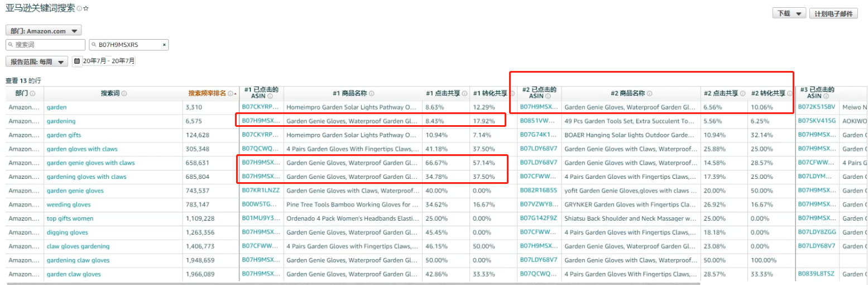Expand the 部门: Amazon.com dropdown

click(x=44, y=31)
